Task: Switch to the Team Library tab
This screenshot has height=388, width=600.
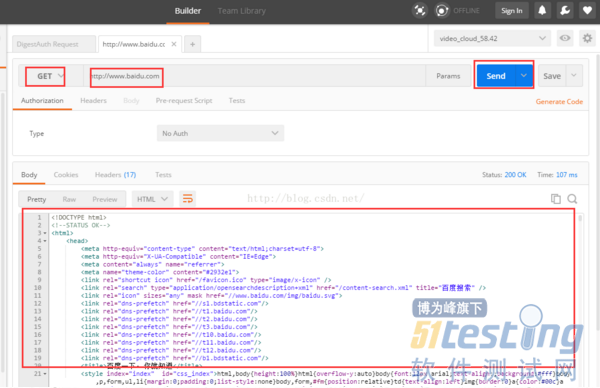Action: pyautogui.click(x=241, y=11)
